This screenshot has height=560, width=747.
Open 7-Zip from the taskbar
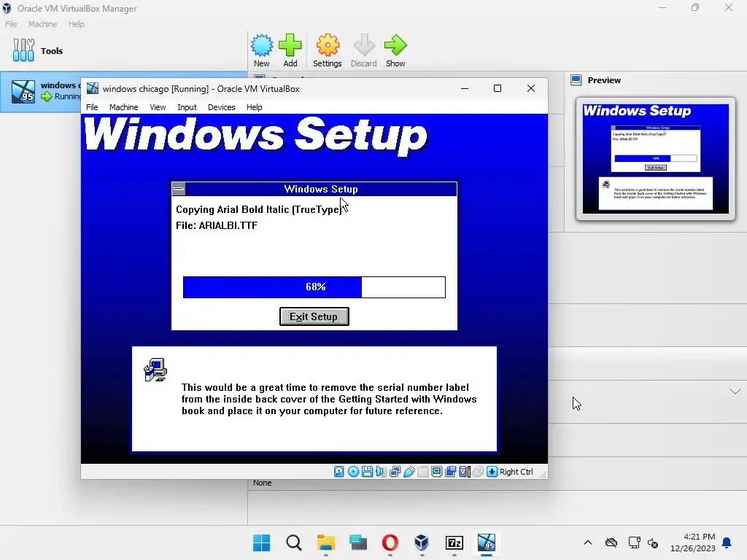pyautogui.click(x=454, y=542)
